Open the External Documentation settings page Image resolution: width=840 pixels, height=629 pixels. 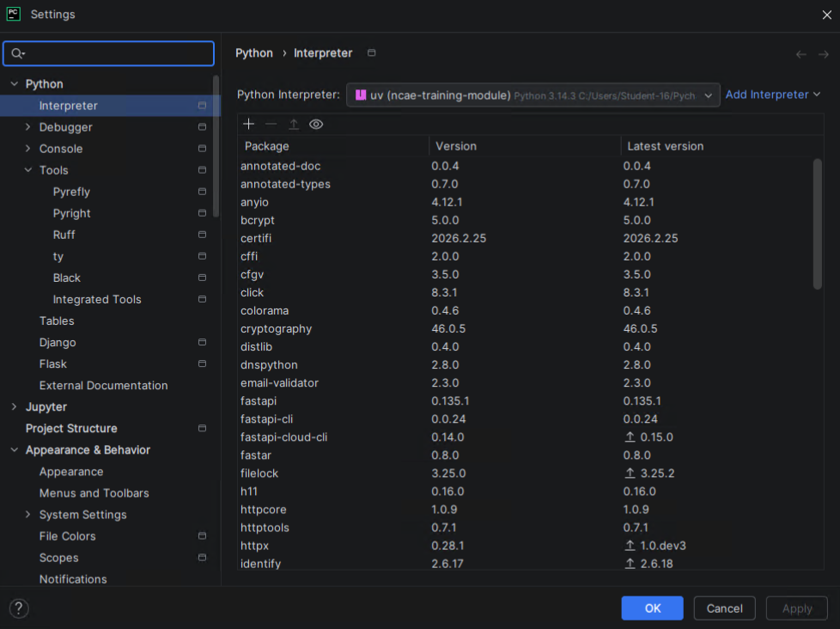click(x=103, y=385)
